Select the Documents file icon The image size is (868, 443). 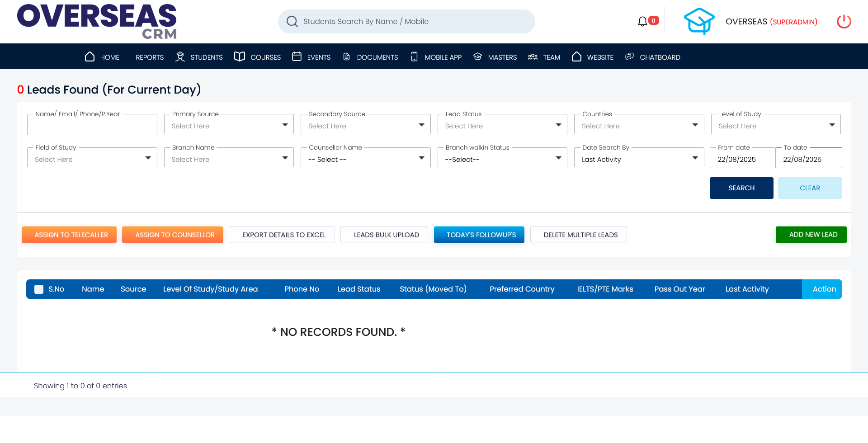pyautogui.click(x=347, y=56)
